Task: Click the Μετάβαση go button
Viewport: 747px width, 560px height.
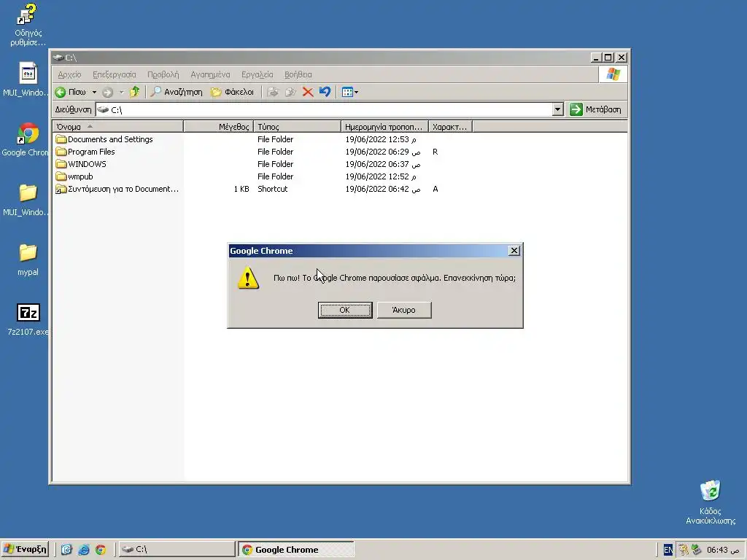Action: coord(595,109)
